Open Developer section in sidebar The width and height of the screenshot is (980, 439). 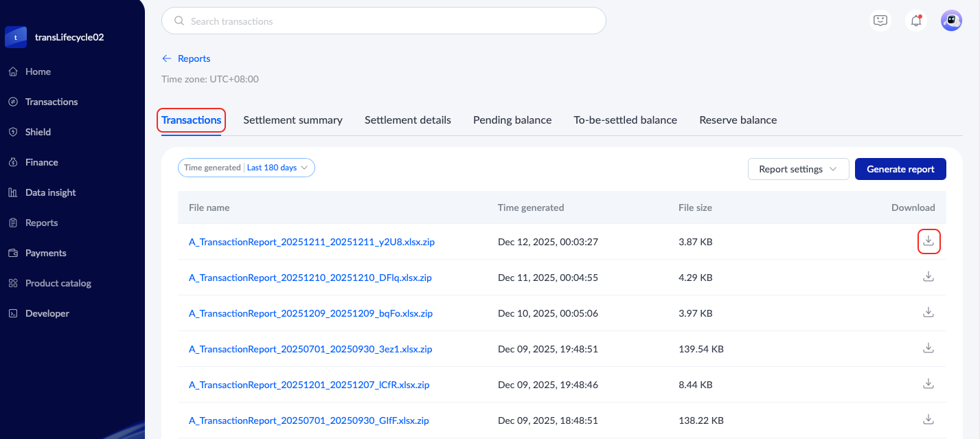(x=47, y=313)
